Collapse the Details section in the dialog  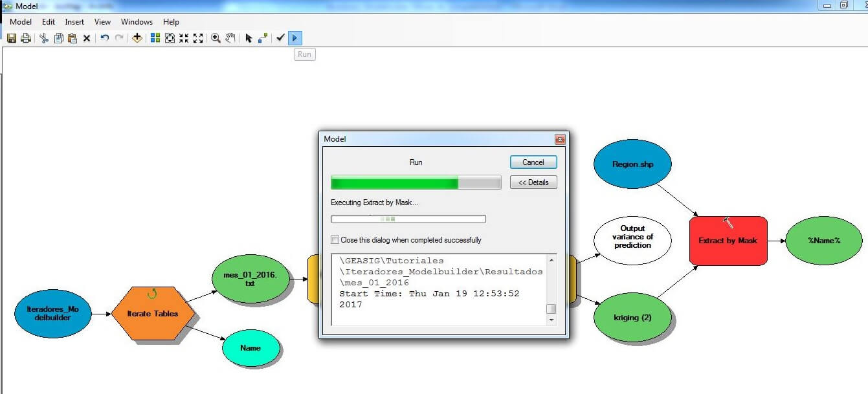coord(533,182)
